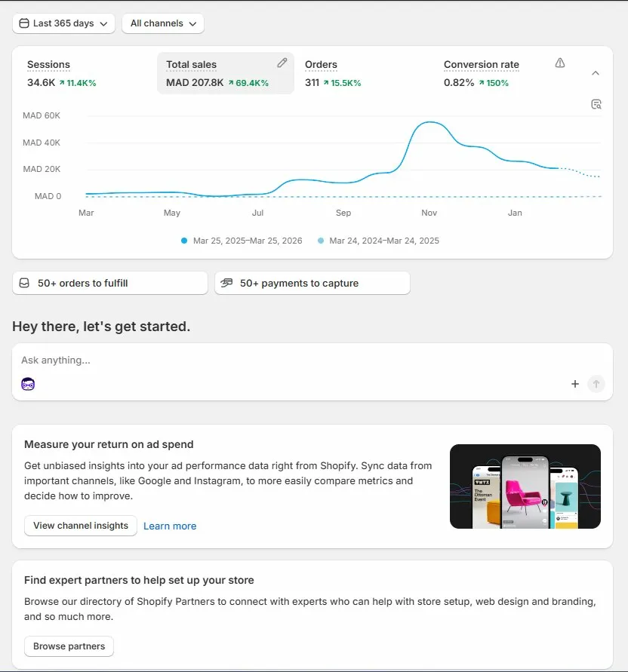Open the Learn more link

tap(170, 526)
